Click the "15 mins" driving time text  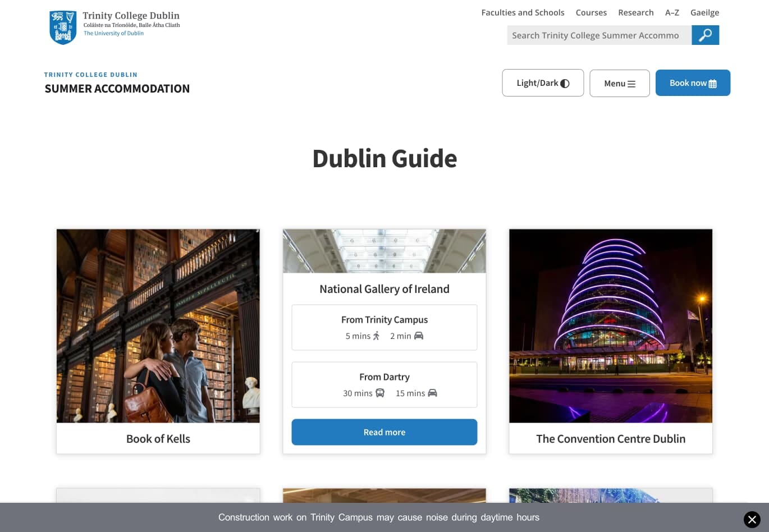coord(410,393)
